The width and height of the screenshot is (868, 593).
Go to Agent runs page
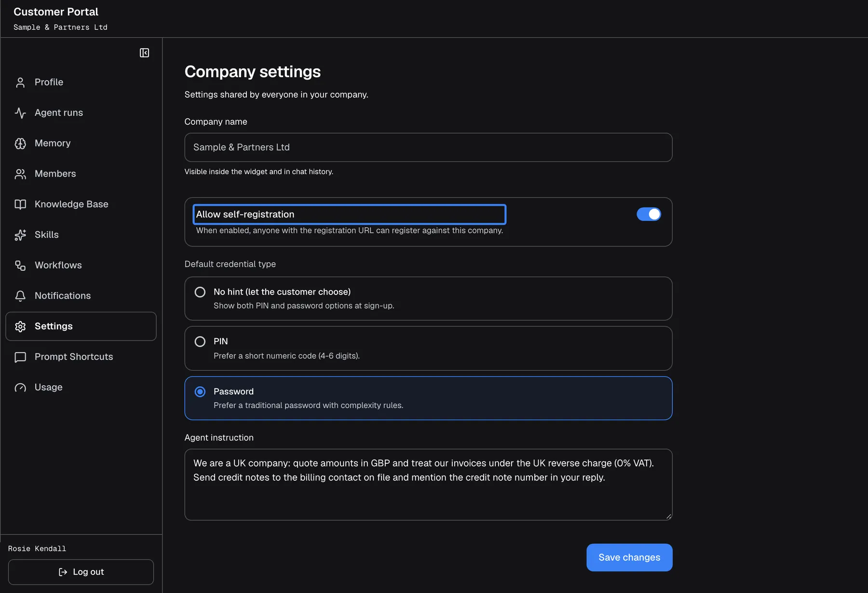coord(81,113)
